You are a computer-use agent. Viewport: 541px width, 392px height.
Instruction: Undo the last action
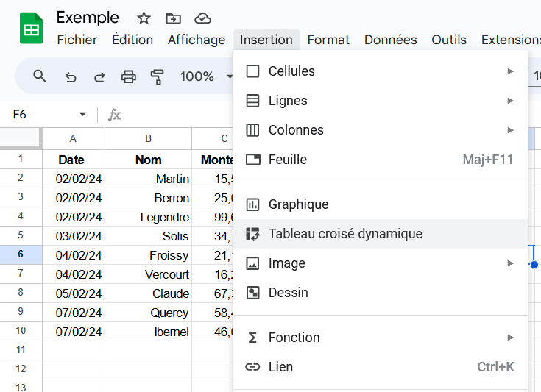[x=71, y=76]
